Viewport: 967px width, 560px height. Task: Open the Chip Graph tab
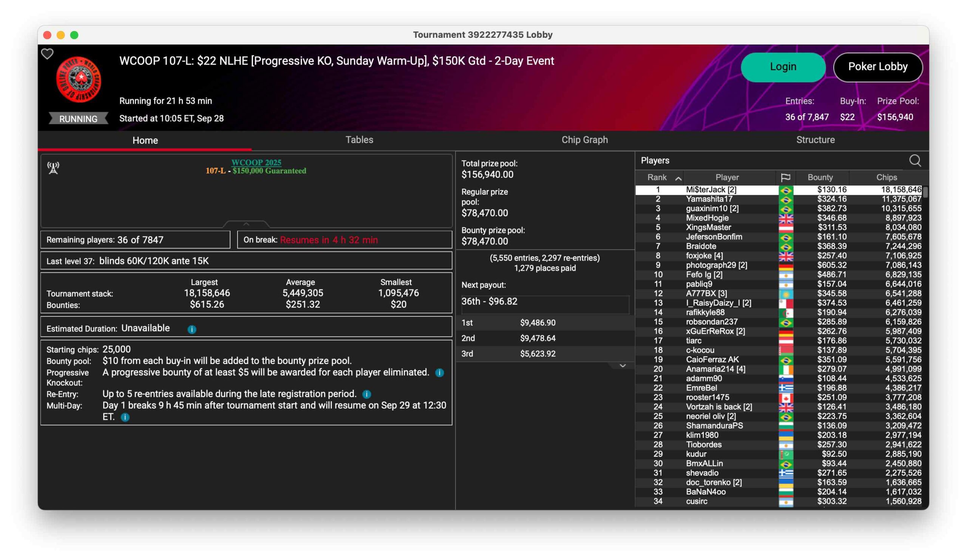[x=584, y=140]
